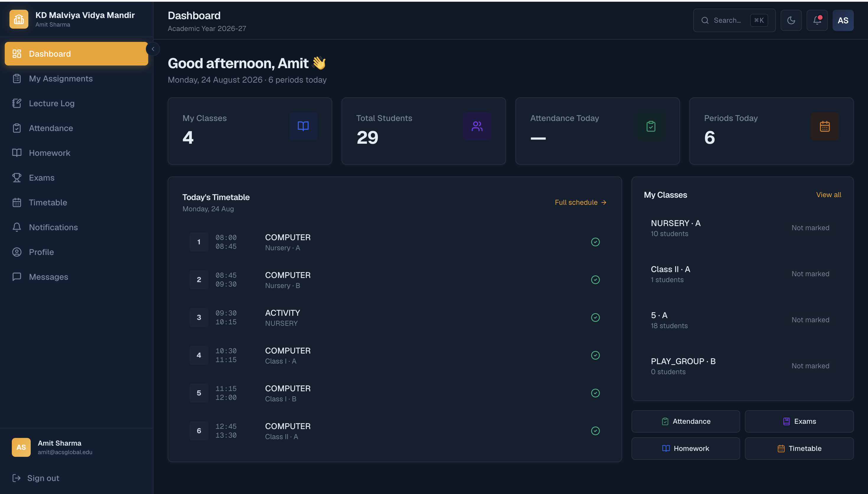
Task: Click the period number 3 badge
Action: click(199, 317)
